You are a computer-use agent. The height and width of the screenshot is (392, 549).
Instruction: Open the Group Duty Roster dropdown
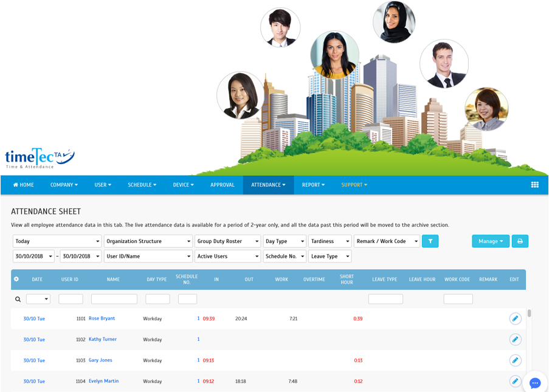point(228,241)
